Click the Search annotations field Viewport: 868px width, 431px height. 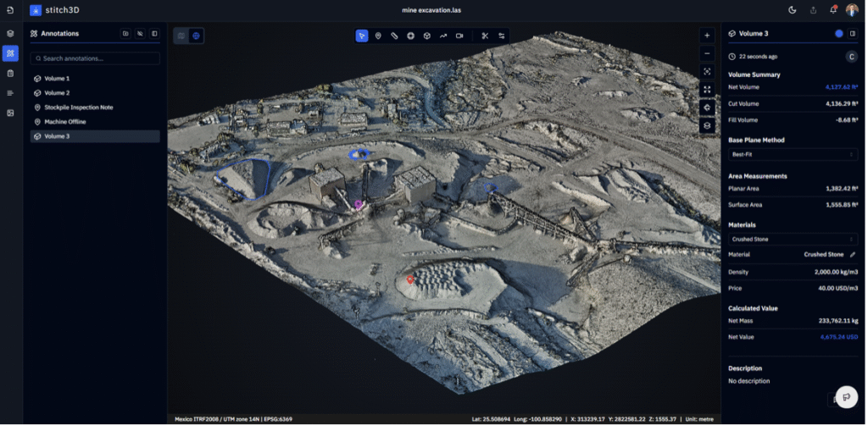95,58
